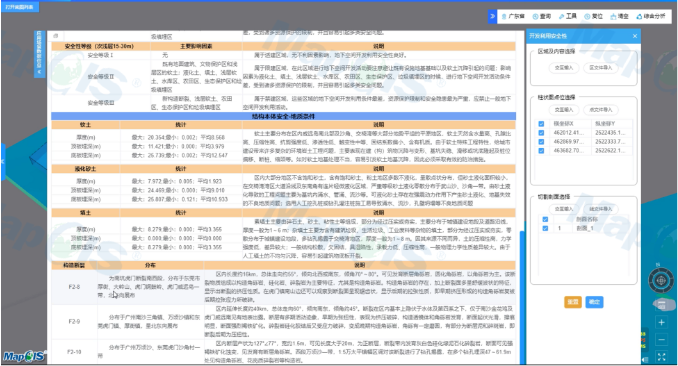Collapse the top toolbar with the arrow

[x=492, y=16]
